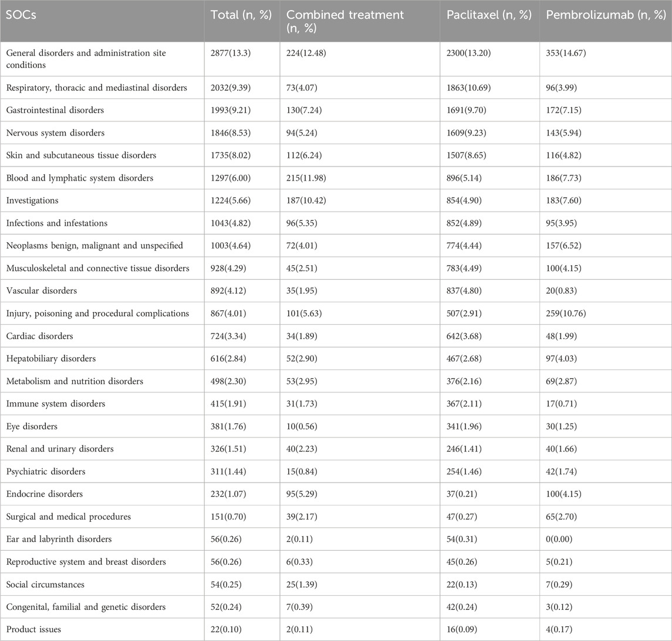Select the pembrolizumab value 353(14.67)
672x641 pixels.
(x=566, y=53)
